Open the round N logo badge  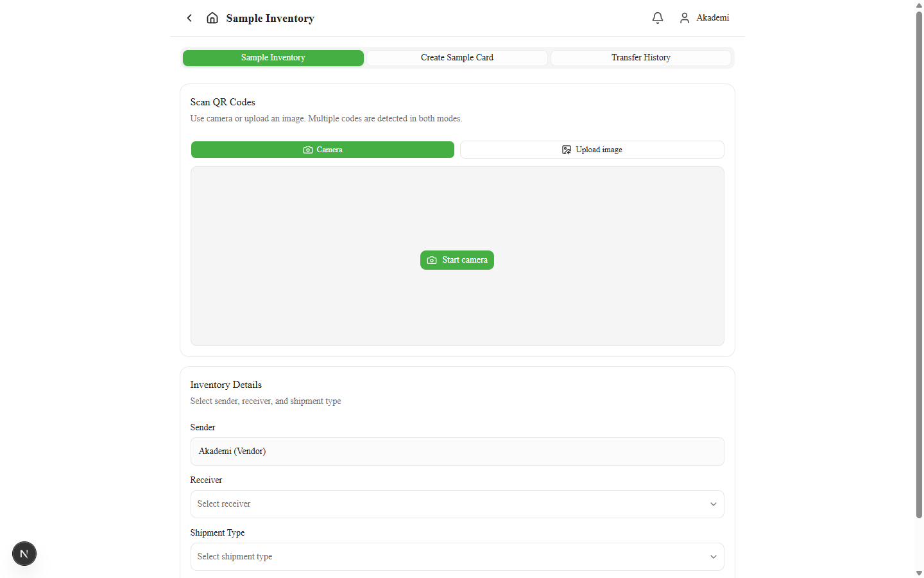[x=24, y=554]
